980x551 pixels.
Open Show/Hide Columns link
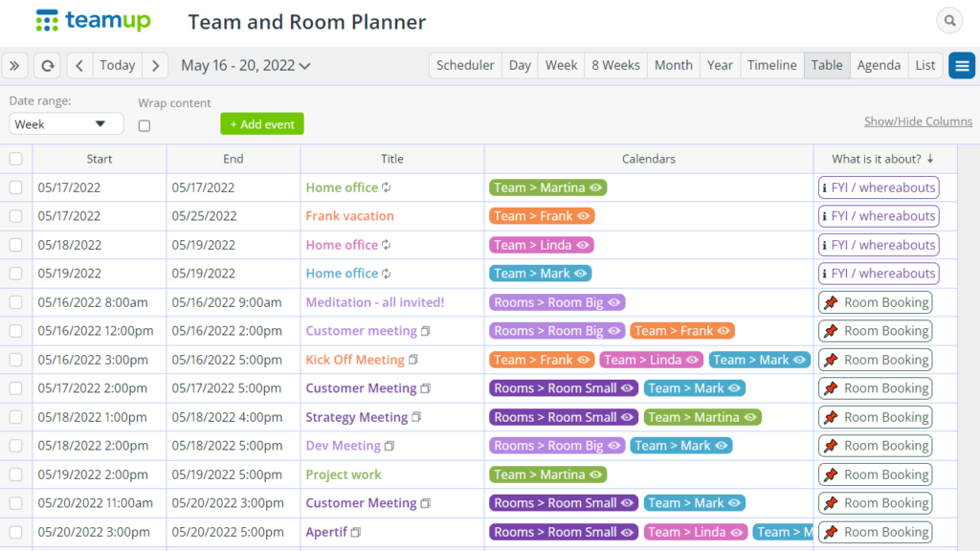(x=917, y=121)
